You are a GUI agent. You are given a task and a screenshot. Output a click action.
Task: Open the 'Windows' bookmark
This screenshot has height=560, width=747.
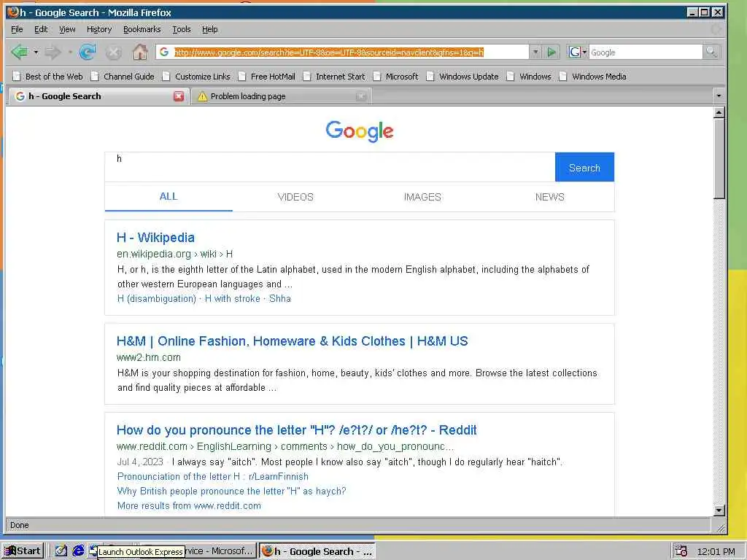click(529, 76)
